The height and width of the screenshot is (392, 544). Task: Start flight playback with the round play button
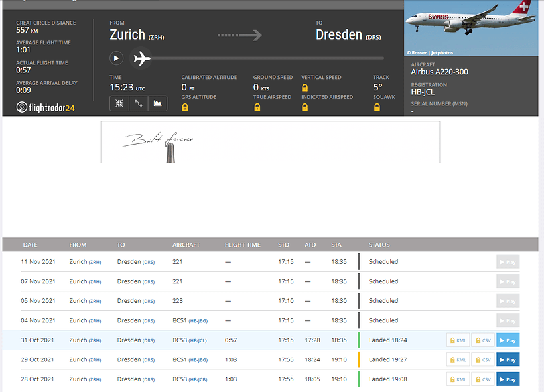(x=116, y=58)
